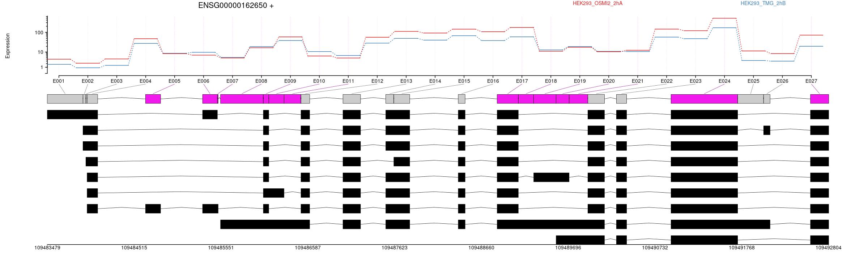This screenshot has height=253, width=868.
Task: Select the HEK293_OSMI2_2hA legend label
Action: 597,3
